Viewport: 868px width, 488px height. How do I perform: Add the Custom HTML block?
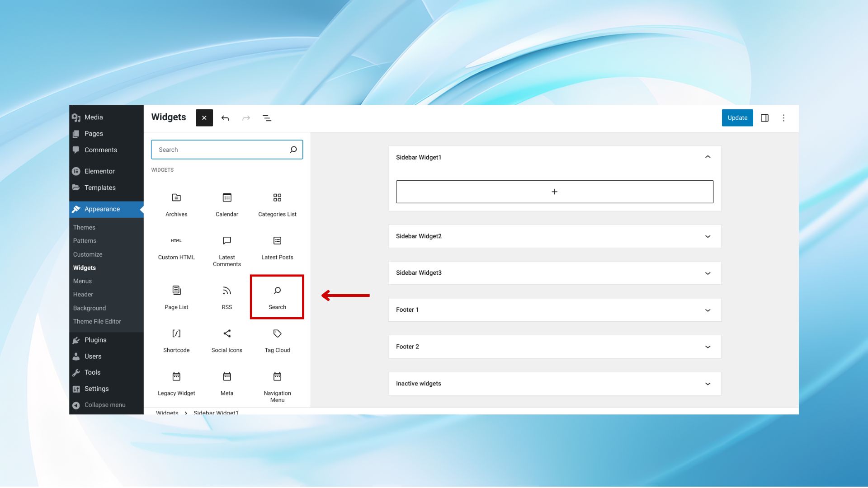(x=176, y=248)
